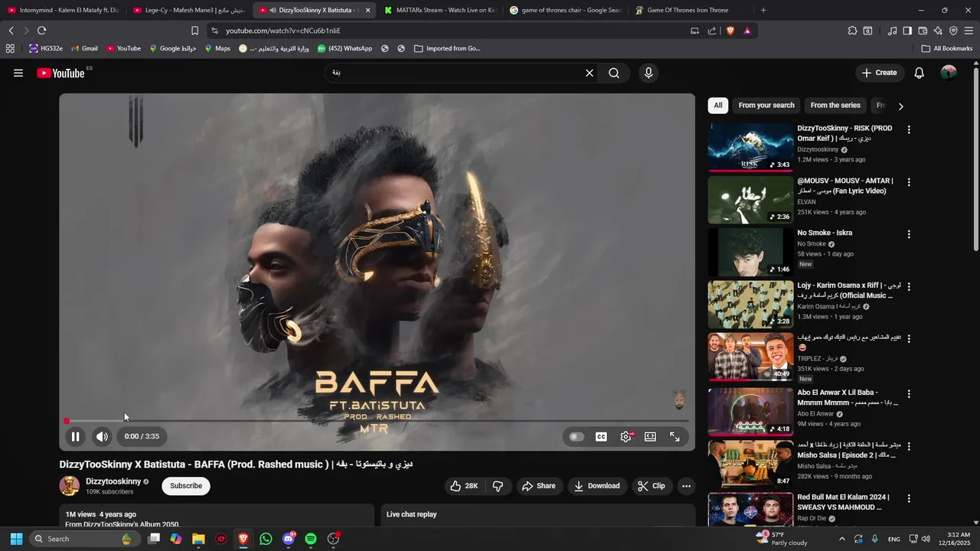Viewport: 980px width, 551px height.
Task: Show more filter chips arrow
Action: pos(900,106)
